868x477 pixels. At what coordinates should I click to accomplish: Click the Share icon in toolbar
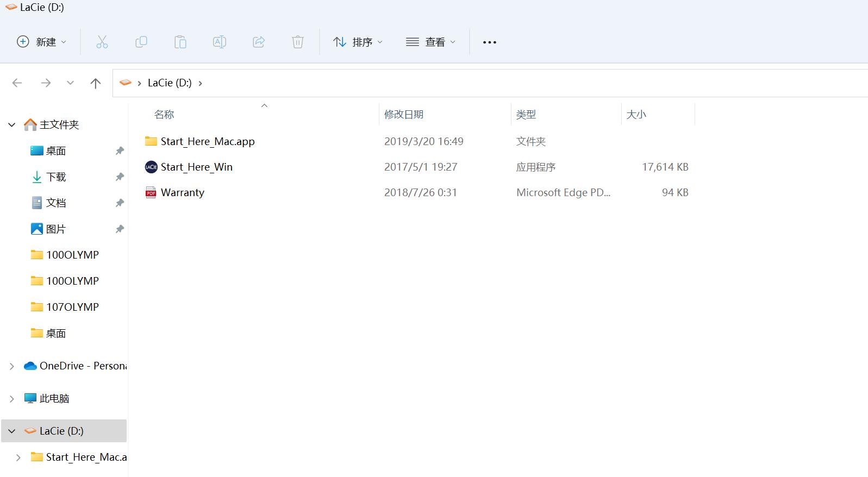259,42
